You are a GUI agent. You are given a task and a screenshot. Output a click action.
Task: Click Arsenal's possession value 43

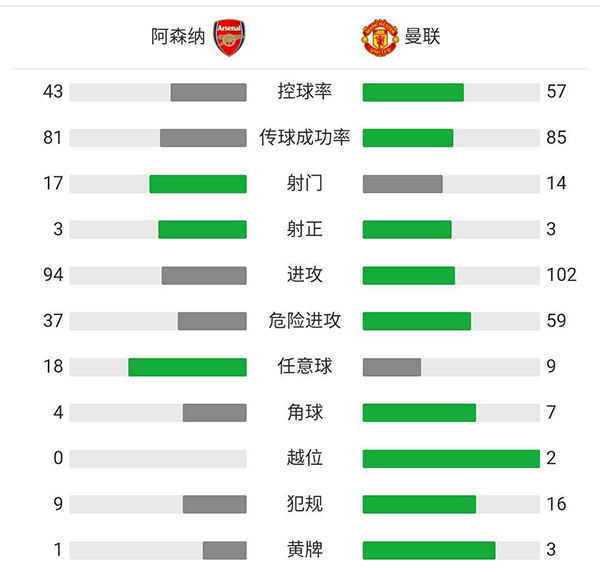pos(53,92)
